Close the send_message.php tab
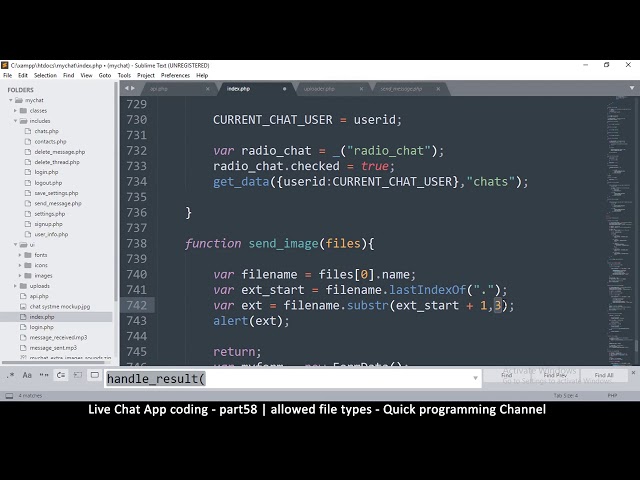The image size is (640, 480). tap(438, 89)
